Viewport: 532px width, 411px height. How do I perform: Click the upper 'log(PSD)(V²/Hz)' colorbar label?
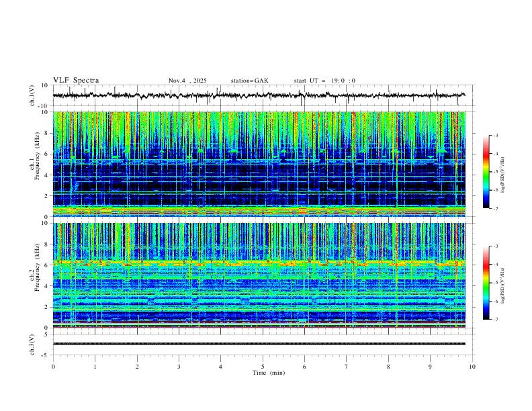pos(503,175)
